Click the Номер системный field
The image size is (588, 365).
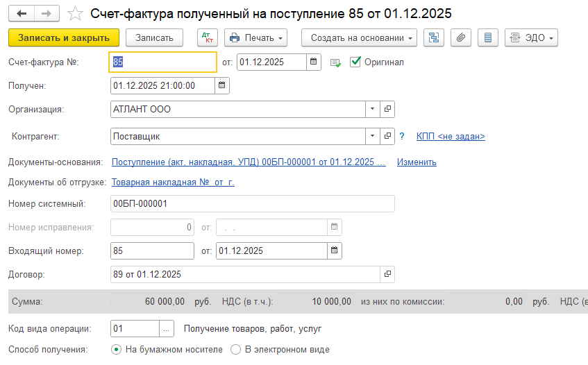pos(253,203)
